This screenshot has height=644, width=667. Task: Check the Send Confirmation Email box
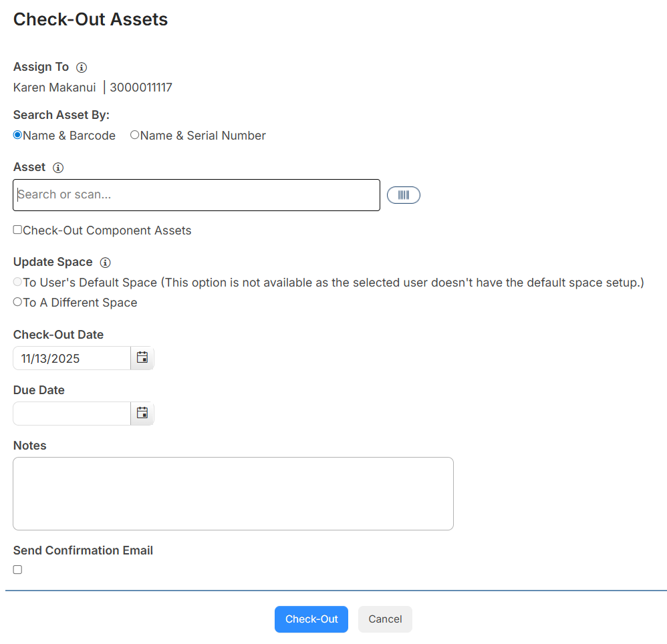(17, 569)
